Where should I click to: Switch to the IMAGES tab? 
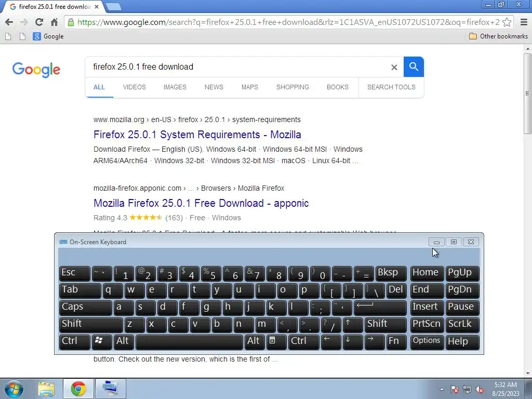(x=175, y=87)
